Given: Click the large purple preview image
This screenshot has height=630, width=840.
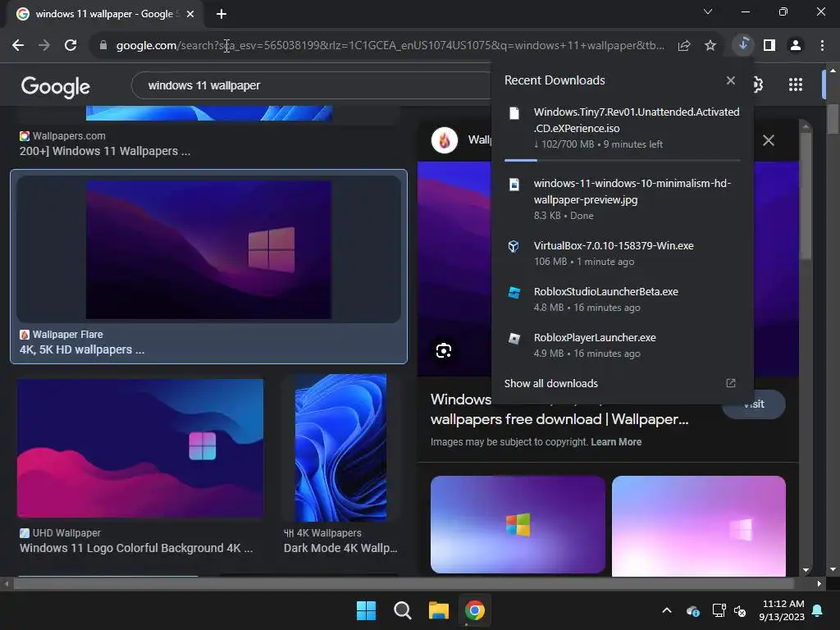Looking at the screenshot, I should 454,268.
